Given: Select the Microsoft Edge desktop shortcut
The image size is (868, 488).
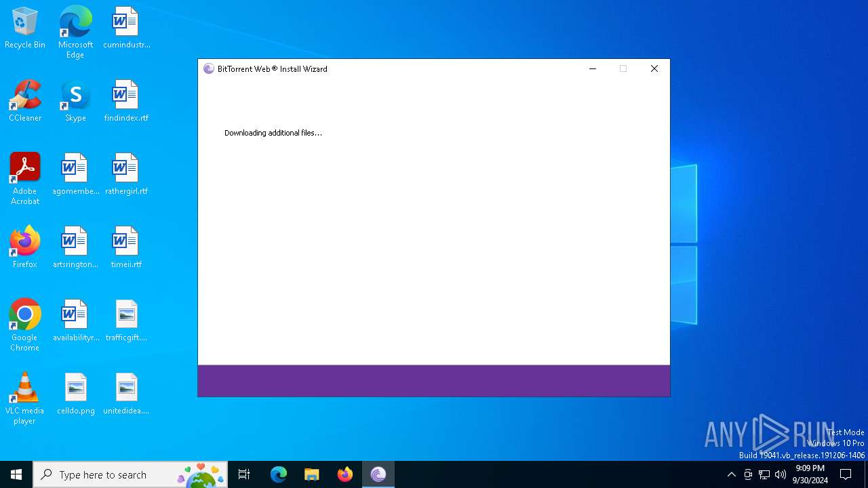Looking at the screenshot, I should pyautogui.click(x=75, y=32).
